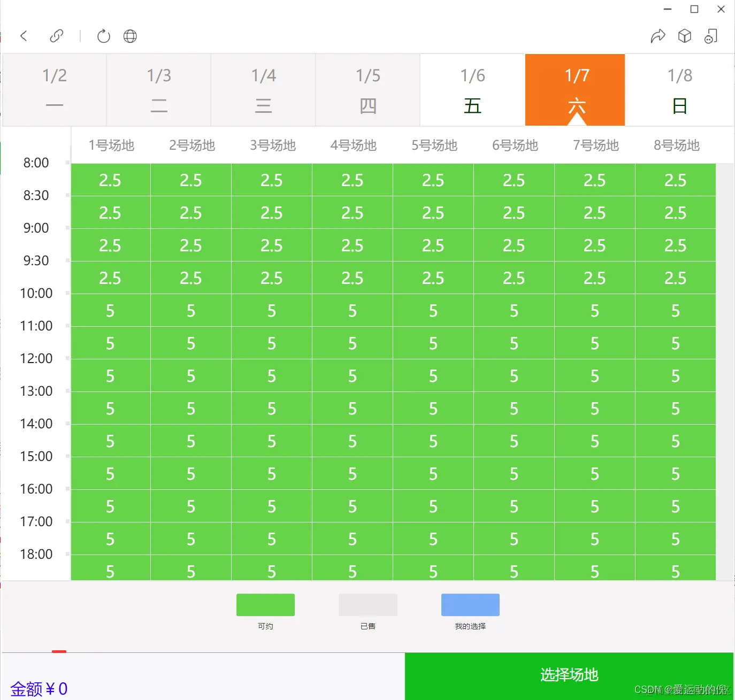Book 6号场地 slot at 11:00

[x=514, y=343]
